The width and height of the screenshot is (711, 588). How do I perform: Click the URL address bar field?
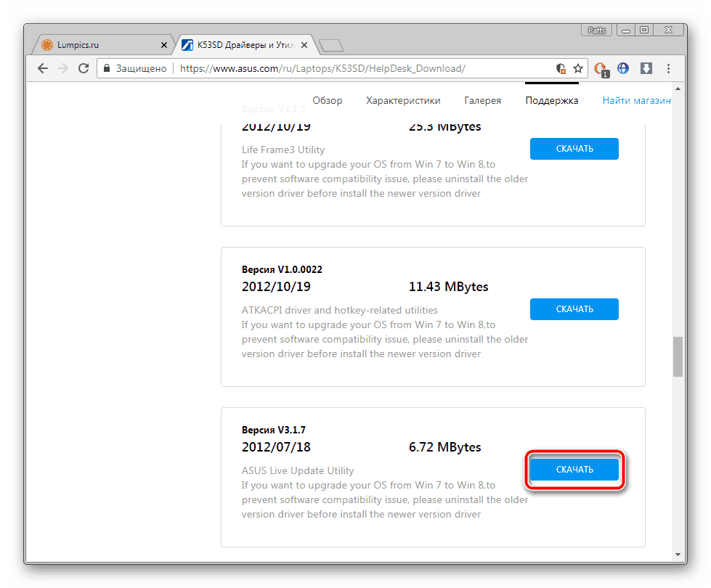363,68
